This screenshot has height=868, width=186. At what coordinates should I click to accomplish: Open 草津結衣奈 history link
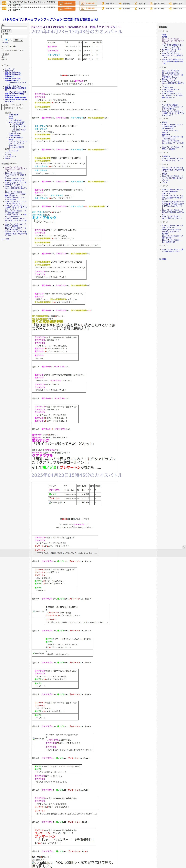click(x=166, y=156)
